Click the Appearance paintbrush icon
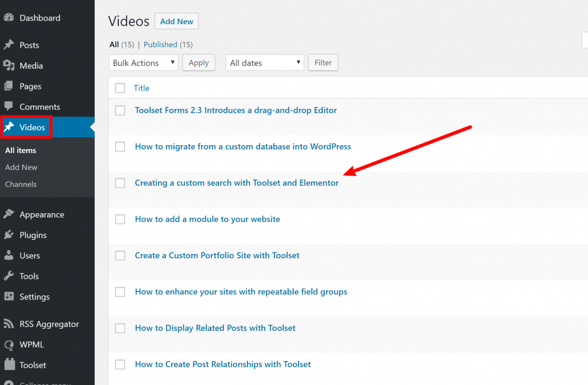This screenshot has height=385, width=588. pos(9,214)
